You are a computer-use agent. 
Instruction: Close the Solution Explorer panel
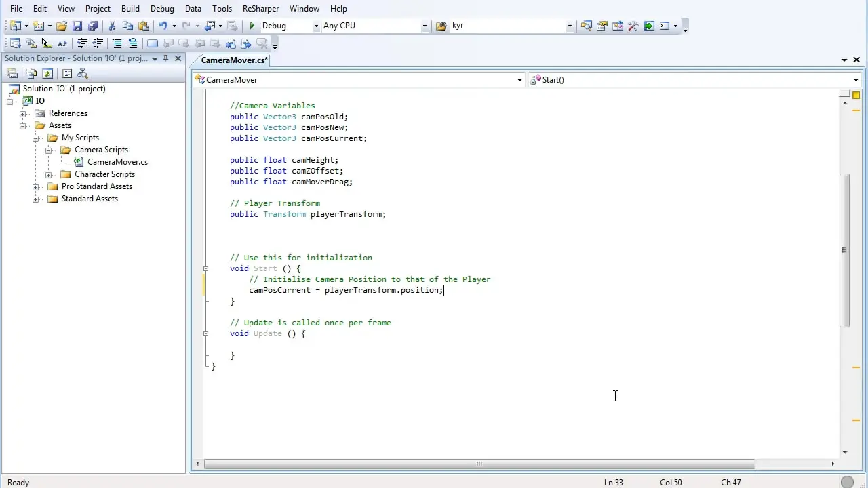coord(178,58)
